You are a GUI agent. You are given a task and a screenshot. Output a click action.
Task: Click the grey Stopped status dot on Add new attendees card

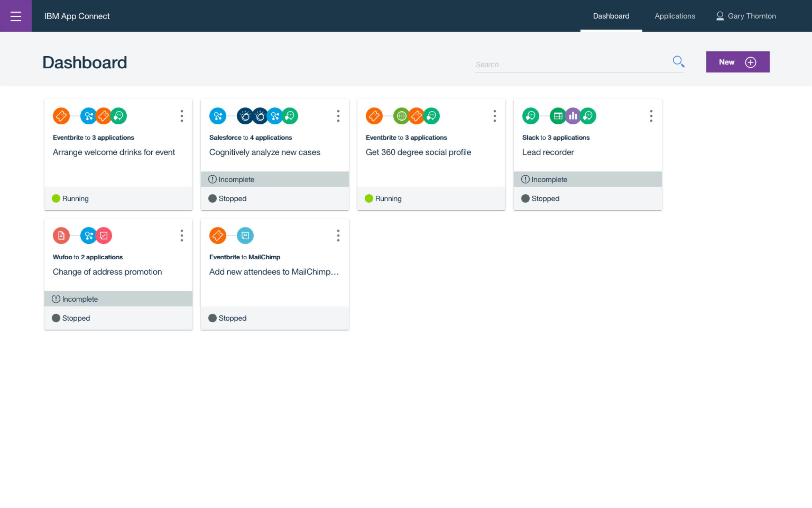click(213, 318)
